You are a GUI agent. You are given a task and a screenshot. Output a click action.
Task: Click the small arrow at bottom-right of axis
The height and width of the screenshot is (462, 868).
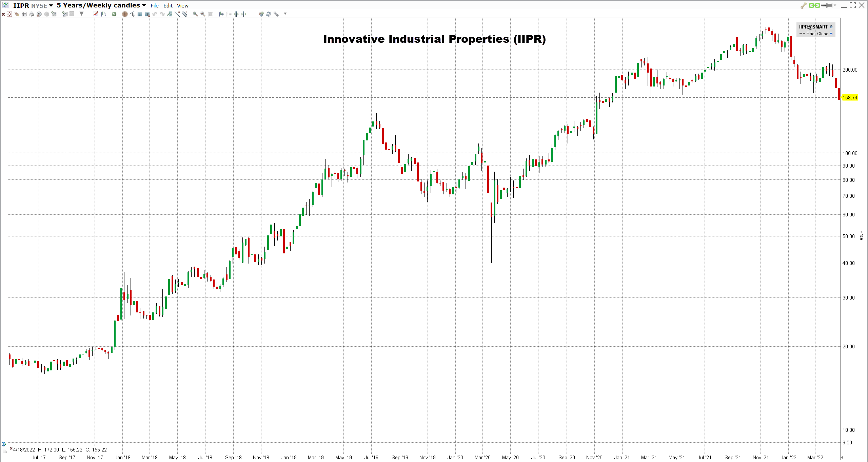(x=842, y=457)
